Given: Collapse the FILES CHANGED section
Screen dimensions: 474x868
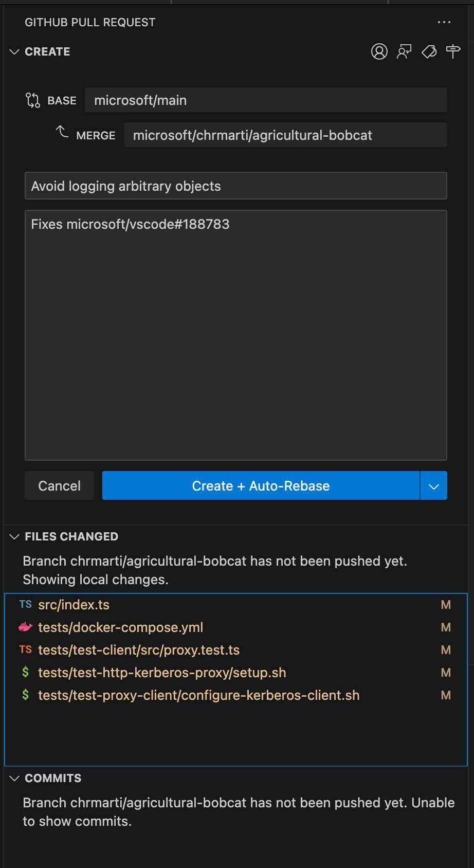Looking at the screenshot, I should [14, 536].
